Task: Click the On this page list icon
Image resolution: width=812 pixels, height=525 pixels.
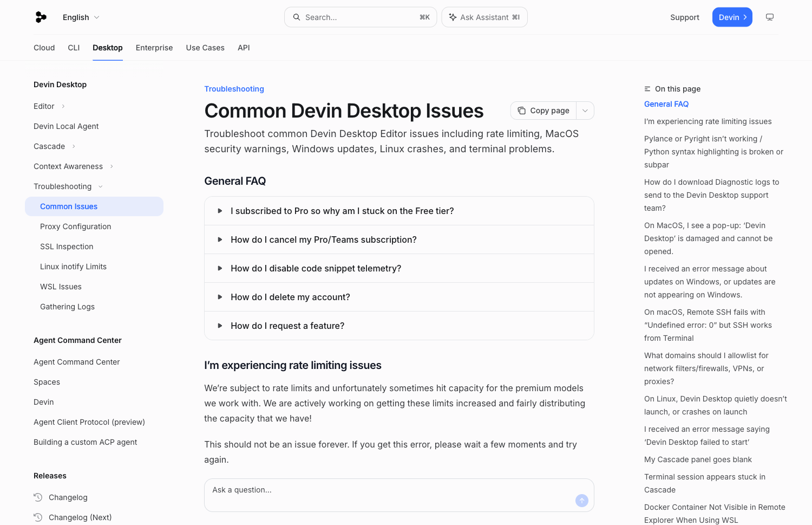Action: pos(647,89)
